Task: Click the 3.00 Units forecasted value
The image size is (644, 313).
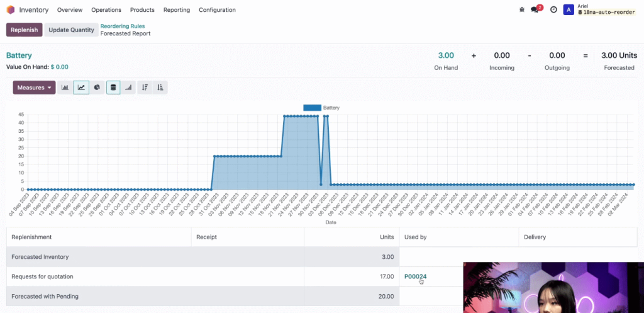Action: (619, 55)
